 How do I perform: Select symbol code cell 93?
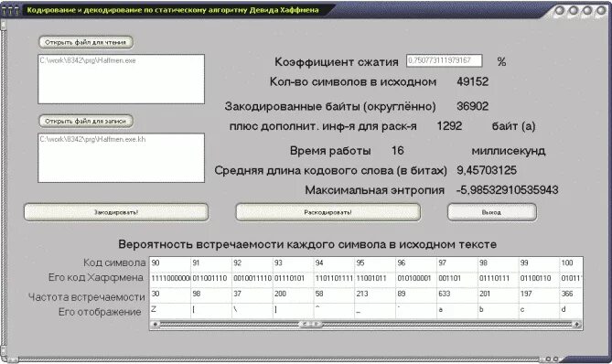point(293,263)
